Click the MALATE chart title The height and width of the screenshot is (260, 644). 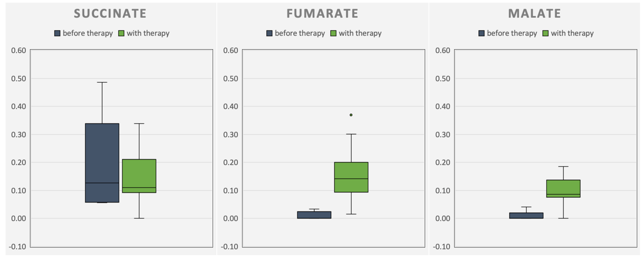[534, 14]
